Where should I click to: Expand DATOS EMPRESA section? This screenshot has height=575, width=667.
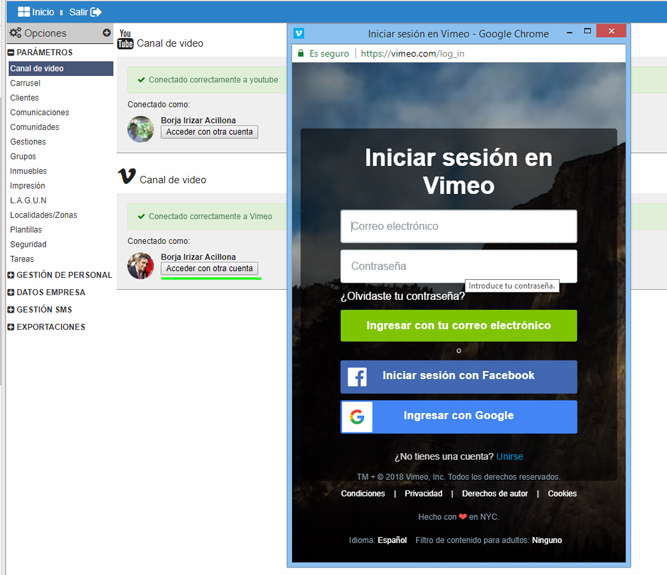tap(11, 293)
